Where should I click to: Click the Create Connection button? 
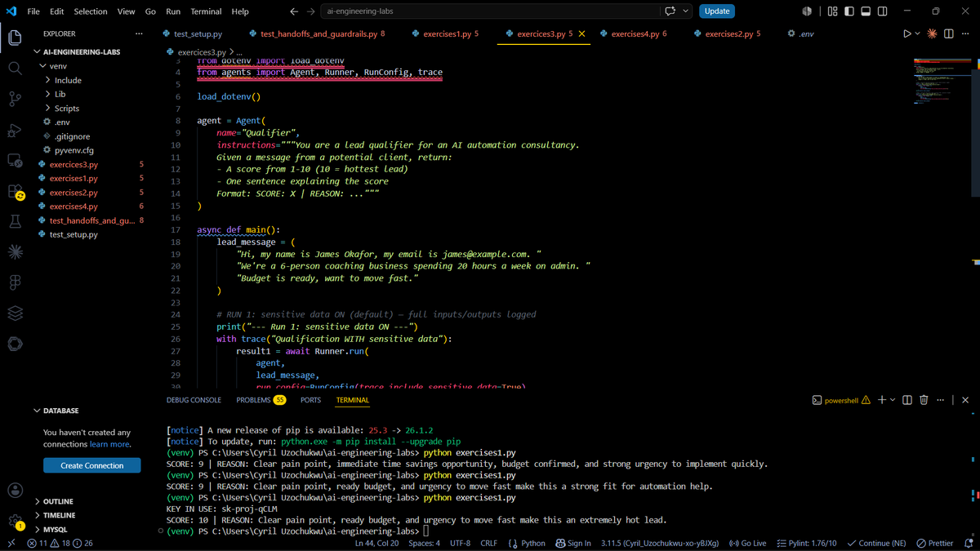92,465
